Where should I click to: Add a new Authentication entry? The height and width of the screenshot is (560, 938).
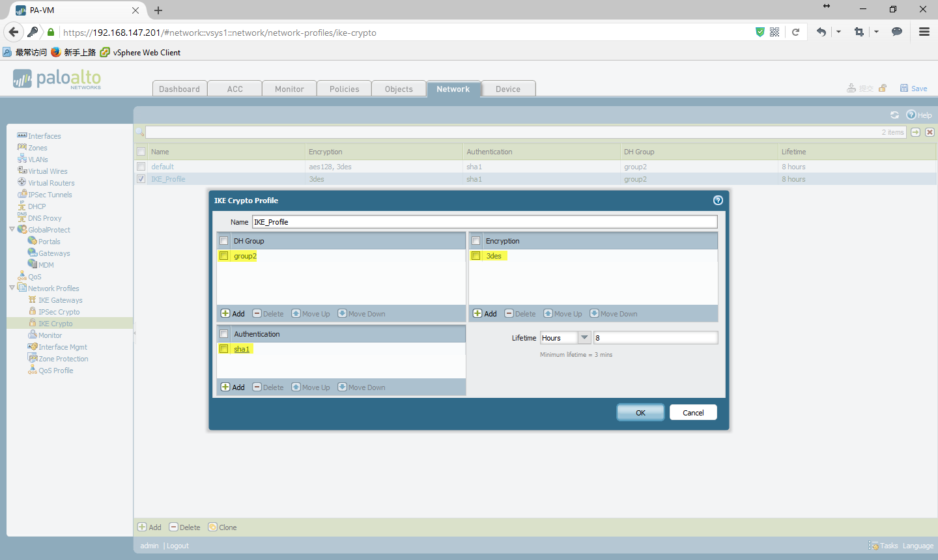pos(233,387)
